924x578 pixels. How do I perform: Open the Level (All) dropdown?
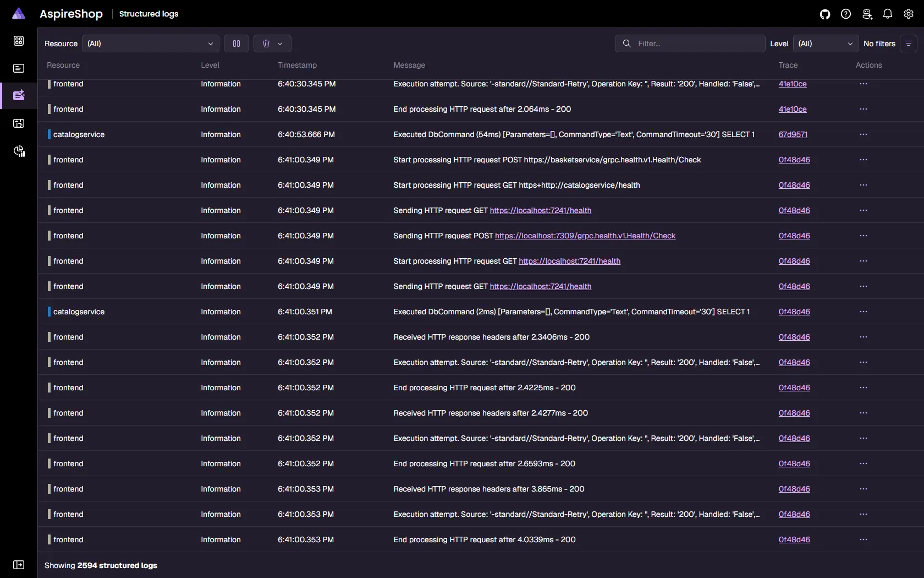tap(826, 43)
